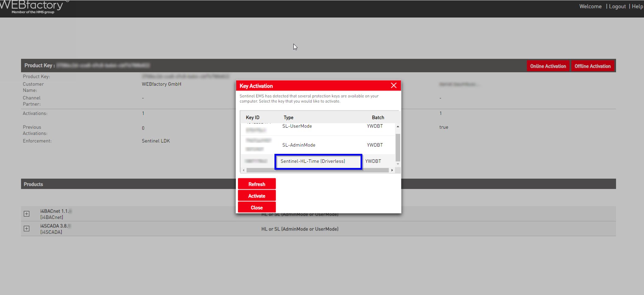Click the horizontal scroll right arrow
The width and height of the screenshot is (644, 295).
click(392, 170)
